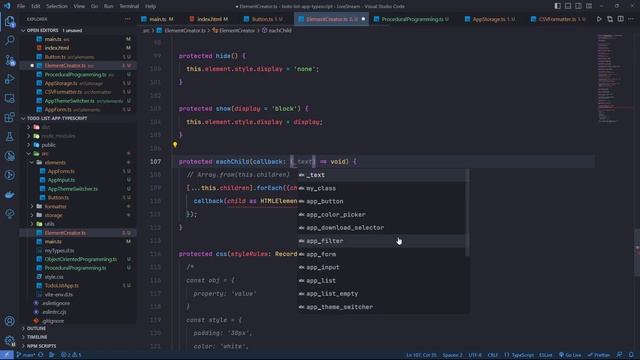
Task: Open the Docker whale icon in activity bar
Action: (9, 195)
